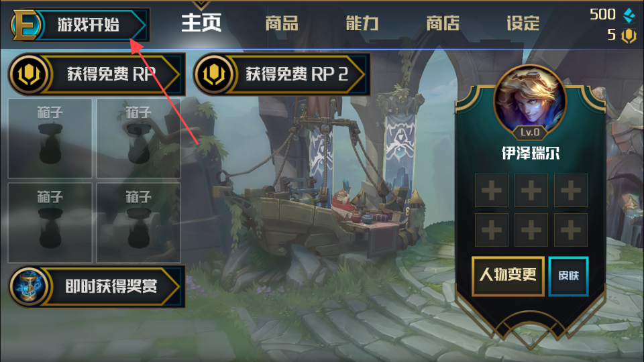Tap the 获得免费 RP button

97,74
